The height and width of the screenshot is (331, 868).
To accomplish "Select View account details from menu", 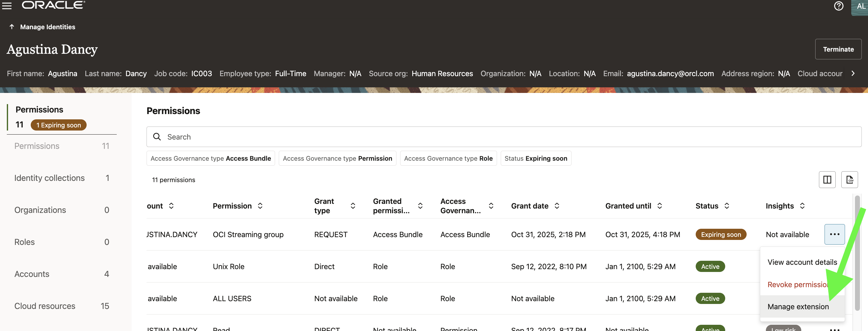I will click(802, 262).
